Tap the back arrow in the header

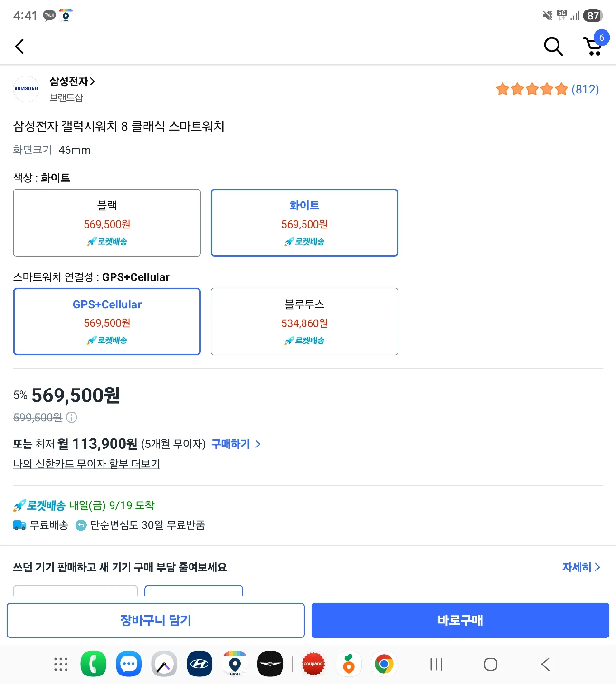(x=19, y=47)
